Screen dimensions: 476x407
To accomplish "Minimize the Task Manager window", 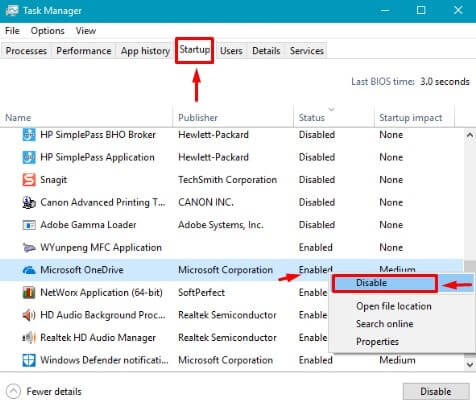I will click(385, 10).
